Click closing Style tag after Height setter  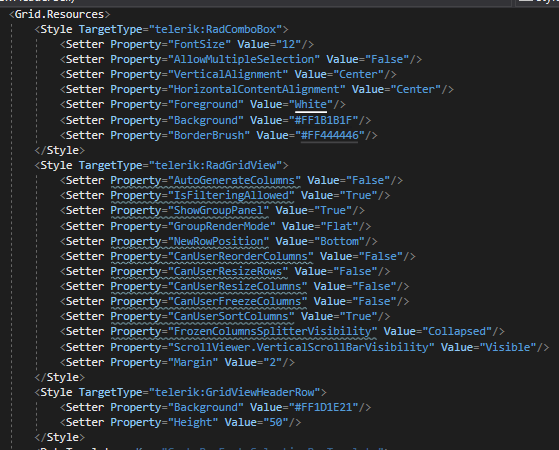[x=60, y=437]
